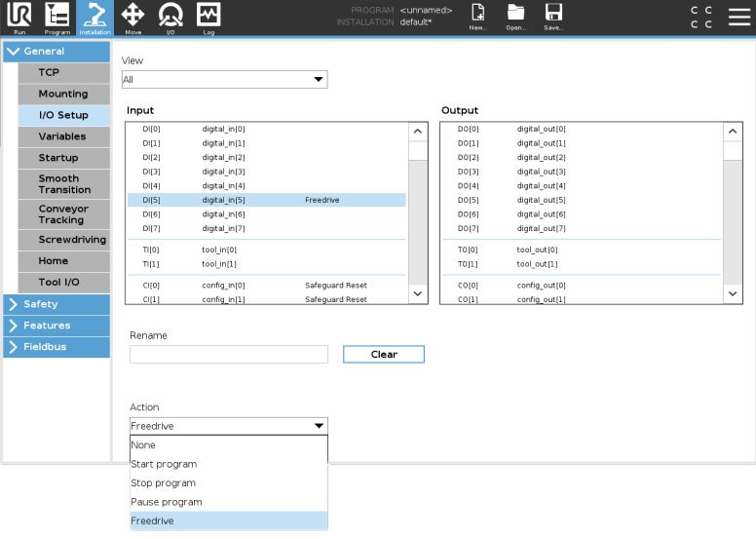Open Screwdriving in the General sidebar
756x539 pixels.
(x=72, y=240)
